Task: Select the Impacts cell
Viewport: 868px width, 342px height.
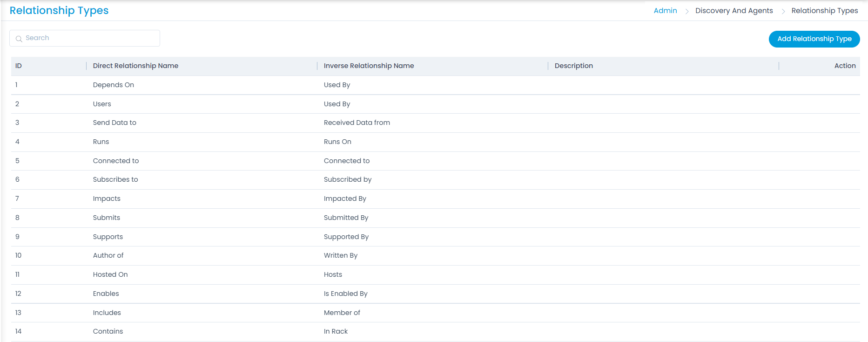Action: click(x=107, y=198)
